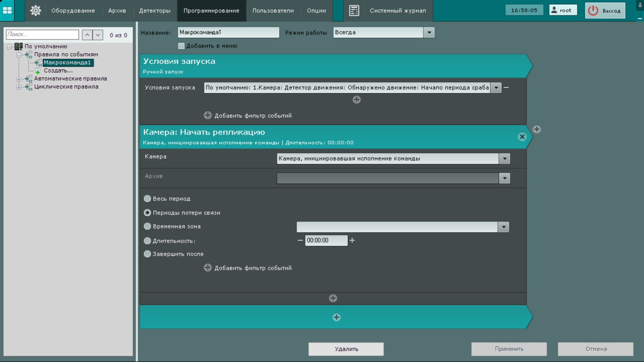Remove the 'Начать репликацию' action with X icon
Screen dimensions: 644x362
point(522,137)
